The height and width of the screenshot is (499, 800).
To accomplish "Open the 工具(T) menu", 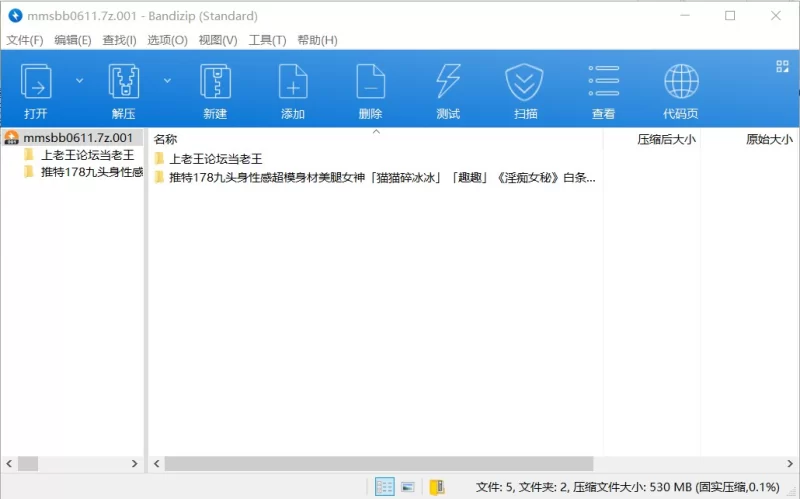I will pyautogui.click(x=267, y=40).
